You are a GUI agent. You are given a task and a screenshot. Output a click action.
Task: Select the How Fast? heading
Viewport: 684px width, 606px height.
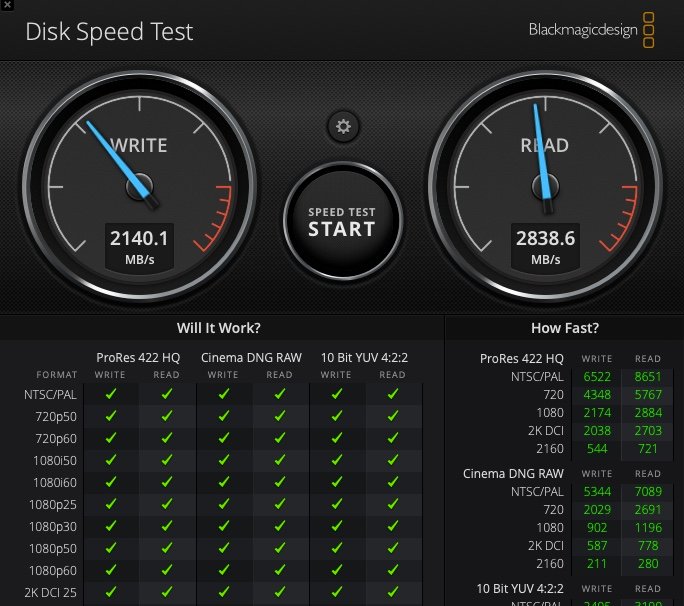click(565, 328)
